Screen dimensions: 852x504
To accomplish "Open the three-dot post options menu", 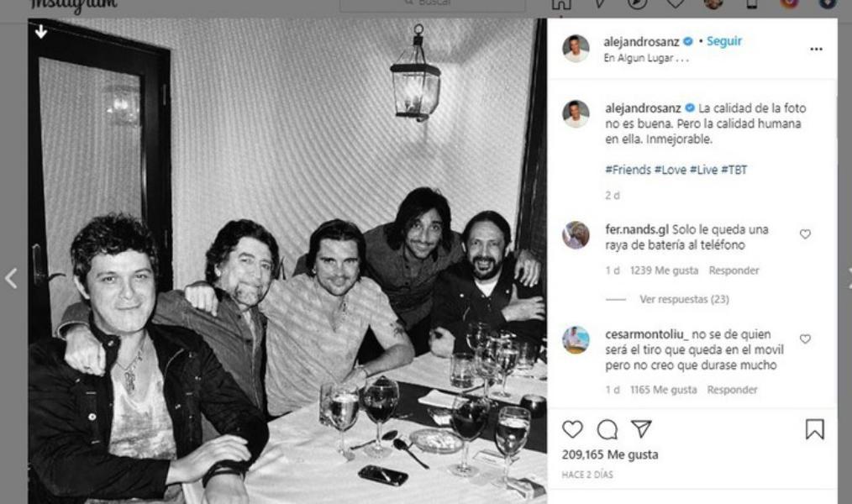I will pyautogui.click(x=816, y=50).
